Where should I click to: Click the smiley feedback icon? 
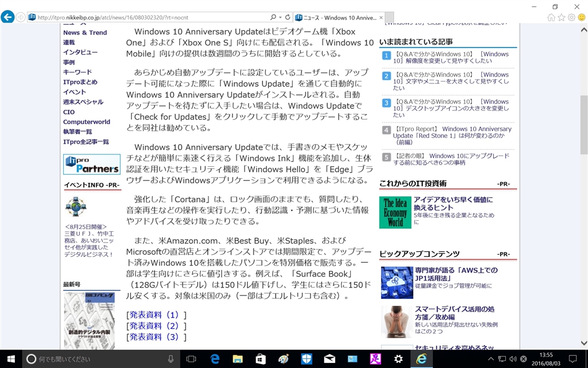coord(582,17)
